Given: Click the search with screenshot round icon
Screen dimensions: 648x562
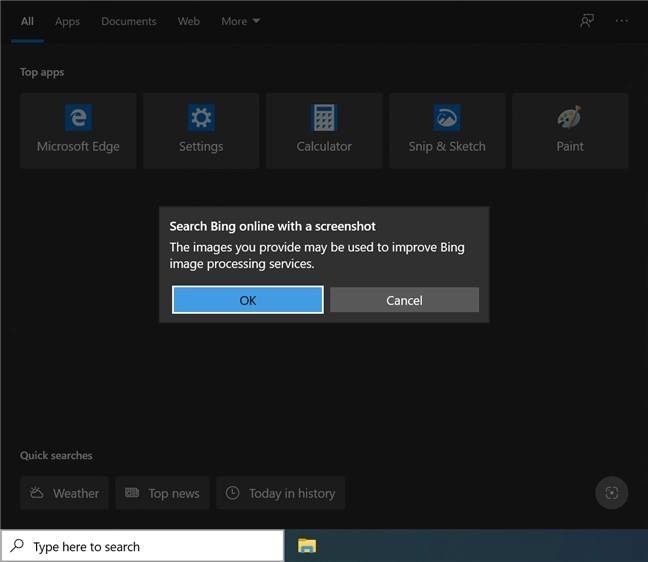Looking at the screenshot, I should point(612,493).
